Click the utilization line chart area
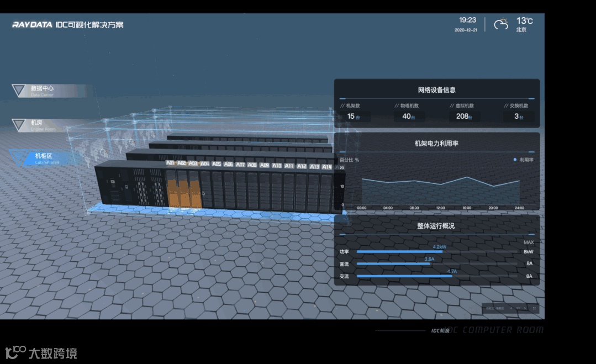This screenshot has height=364, width=596. (441, 190)
